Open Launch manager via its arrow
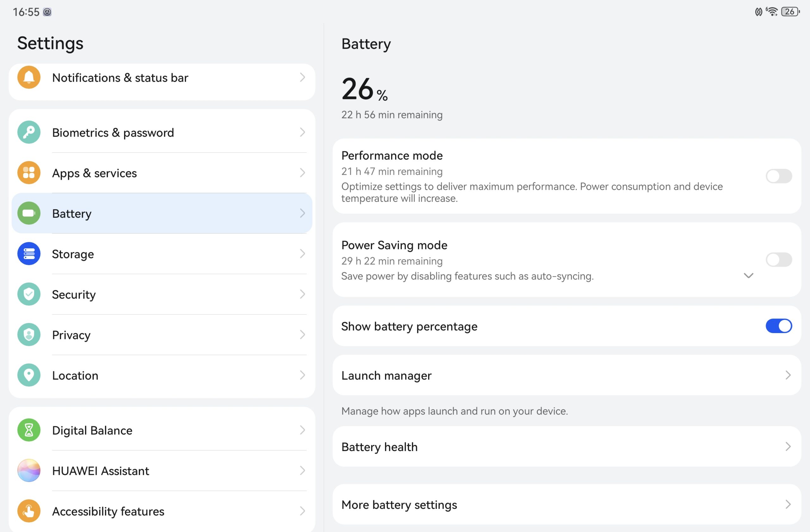Screen dimensions: 810x532 [788, 375]
